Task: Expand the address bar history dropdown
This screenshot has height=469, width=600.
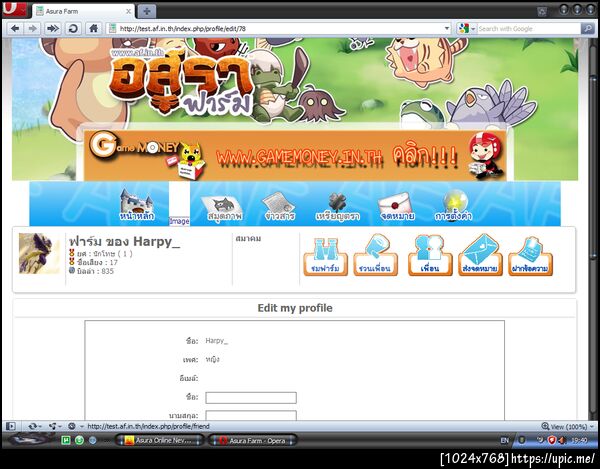Action: [447, 28]
